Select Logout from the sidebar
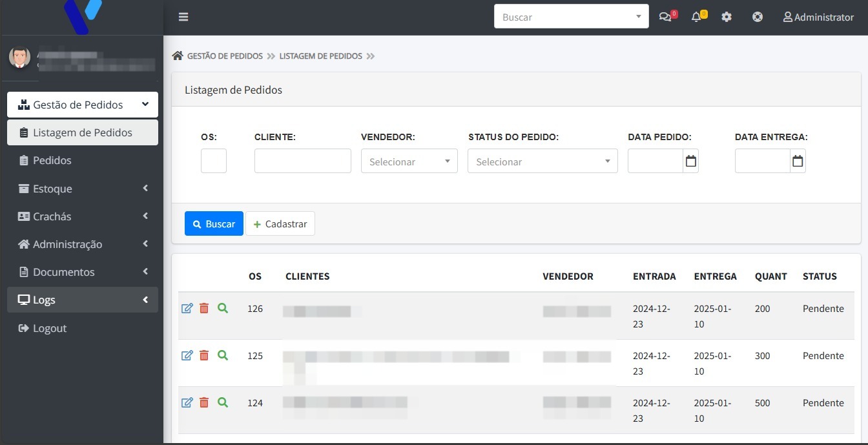868x445 pixels. click(x=49, y=328)
